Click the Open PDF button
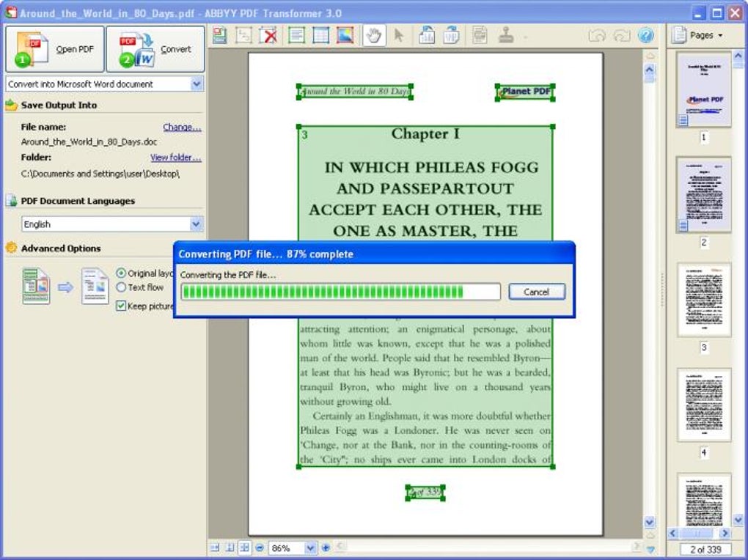Viewport: 748px width, 560px height. tap(55, 49)
